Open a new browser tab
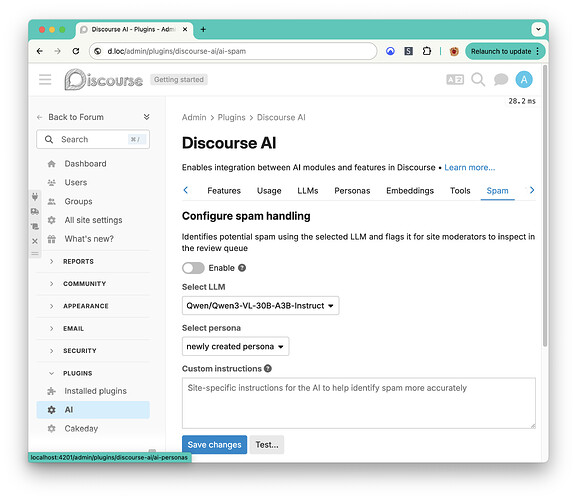 tap(203, 29)
